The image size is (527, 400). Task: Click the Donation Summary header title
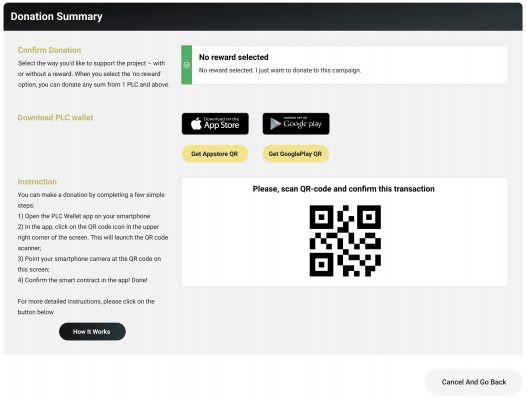point(56,16)
